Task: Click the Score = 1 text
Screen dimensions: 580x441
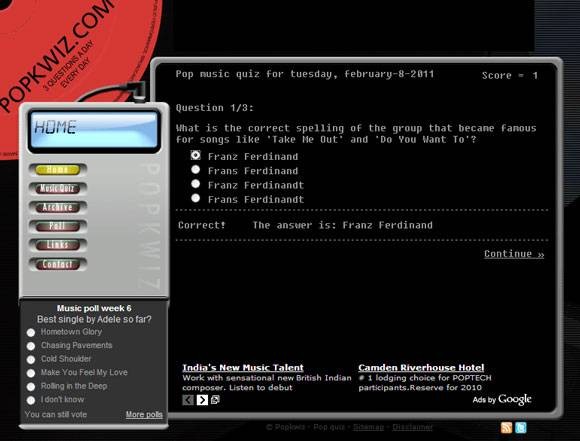Action: [510, 75]
